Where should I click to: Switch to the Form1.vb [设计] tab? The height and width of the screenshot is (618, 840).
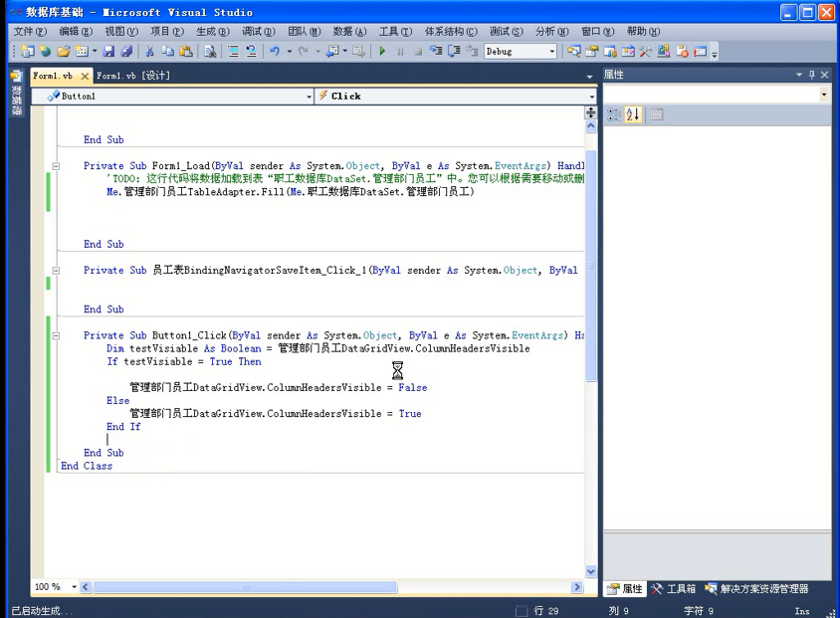coord(133,76)
